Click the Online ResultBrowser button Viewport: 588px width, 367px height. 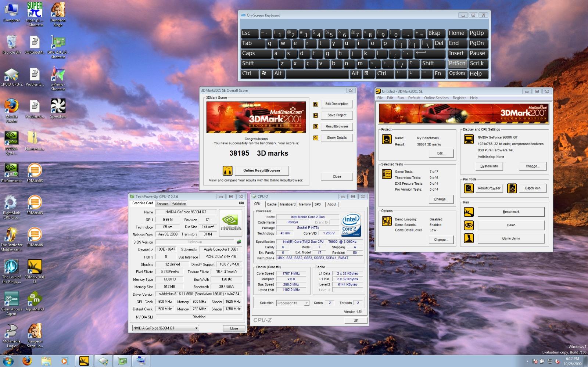[262, 170]
